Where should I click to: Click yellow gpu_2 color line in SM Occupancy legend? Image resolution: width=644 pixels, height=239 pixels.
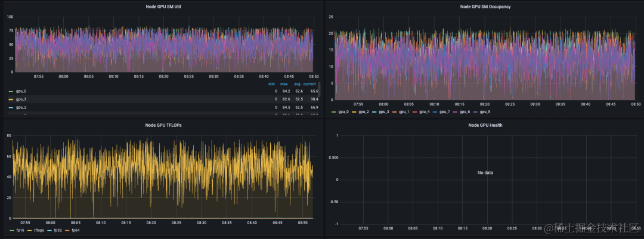tap(354, 112)
